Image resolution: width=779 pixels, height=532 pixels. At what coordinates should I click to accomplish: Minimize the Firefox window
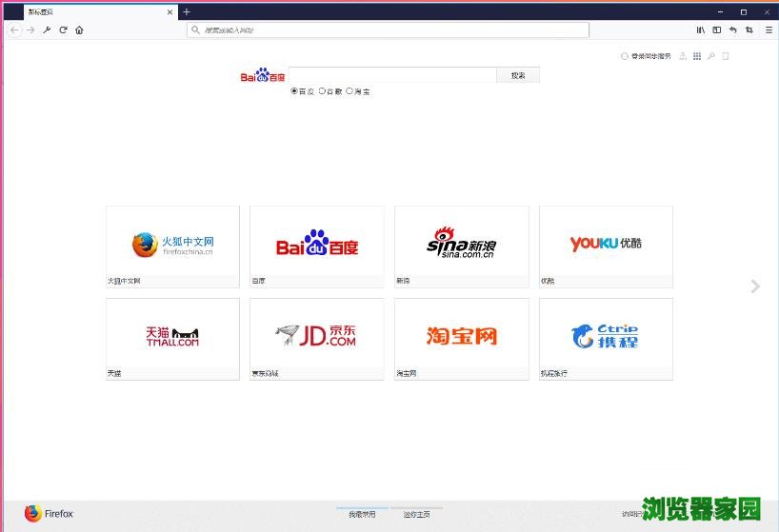720,12
